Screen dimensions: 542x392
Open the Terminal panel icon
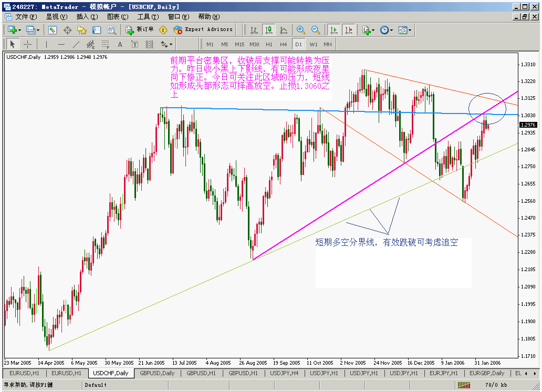click(x=97, y=30)
